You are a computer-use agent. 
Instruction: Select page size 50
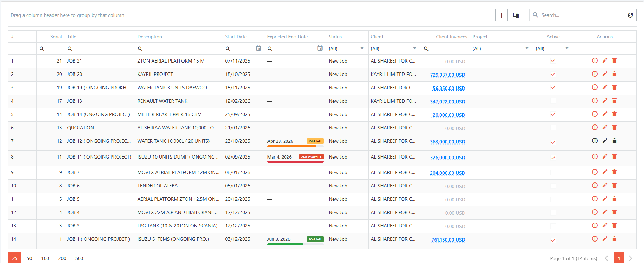[29, 258]
